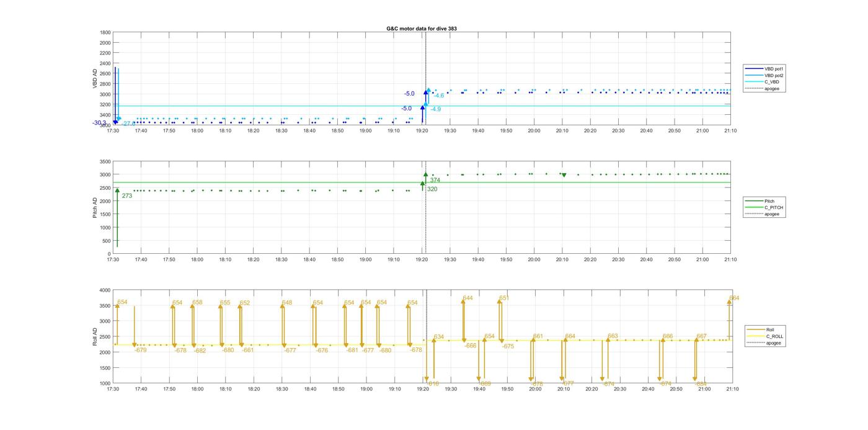Click the '634' roll data label
Screen dimensions: 868x430
[438, 337]
